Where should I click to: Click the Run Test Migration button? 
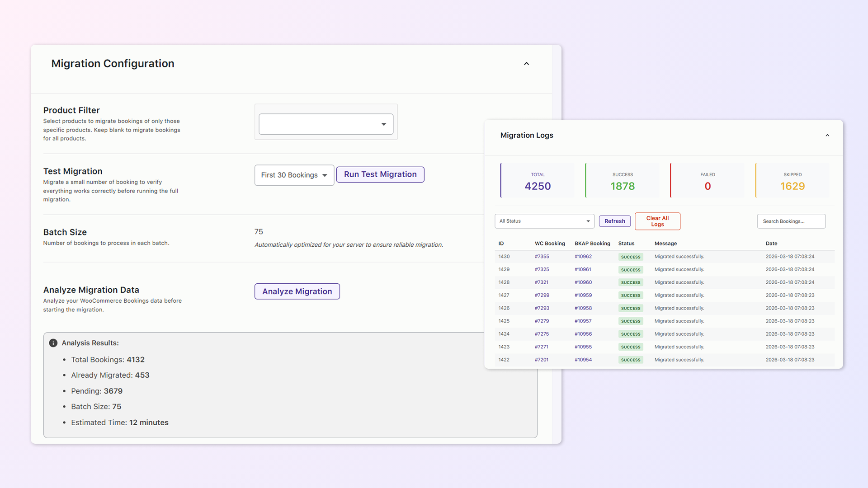pyautogui.click(x=380, y=174)
